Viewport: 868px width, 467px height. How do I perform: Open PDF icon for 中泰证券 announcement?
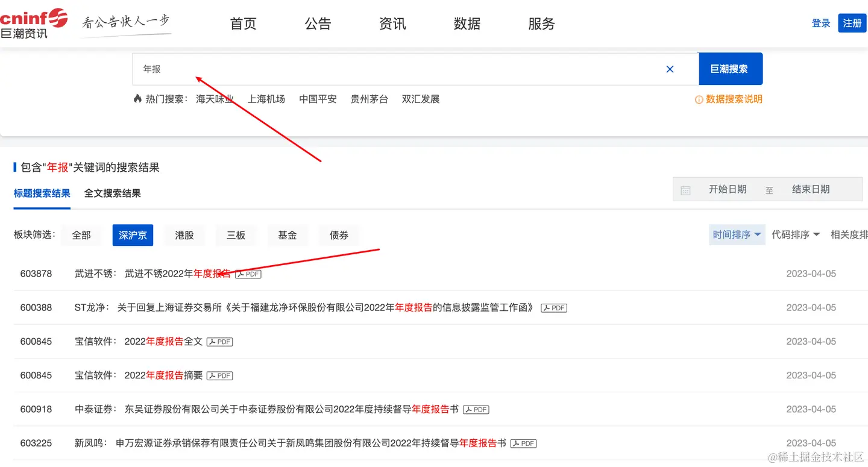(476, 409)
